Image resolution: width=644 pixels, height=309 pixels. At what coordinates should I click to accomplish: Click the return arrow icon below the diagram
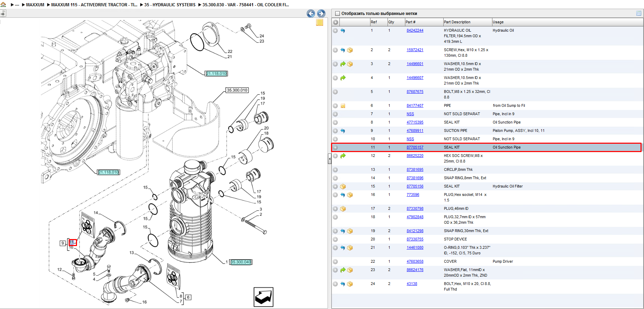pos(263,297)
